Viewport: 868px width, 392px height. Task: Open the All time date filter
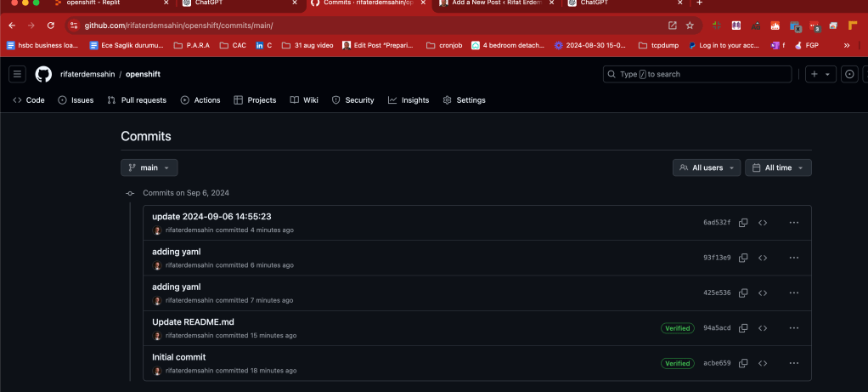pos(778,168)
